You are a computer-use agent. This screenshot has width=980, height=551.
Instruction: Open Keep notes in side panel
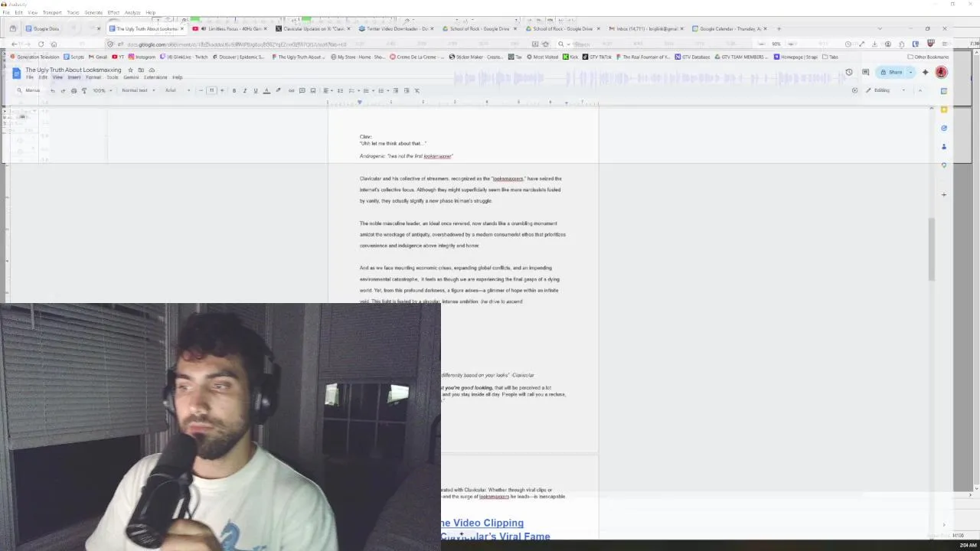point(944,109)
